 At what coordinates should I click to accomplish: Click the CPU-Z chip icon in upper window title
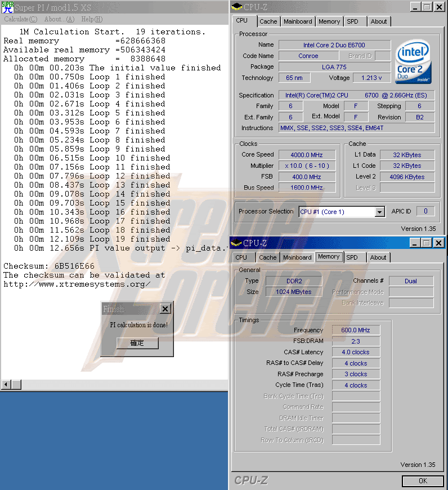point(237,7)
